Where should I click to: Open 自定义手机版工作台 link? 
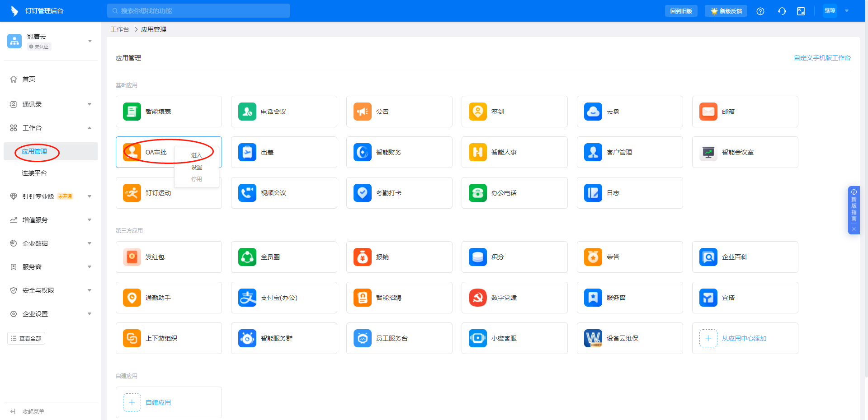pyautogui.click(x=822, y=58)
